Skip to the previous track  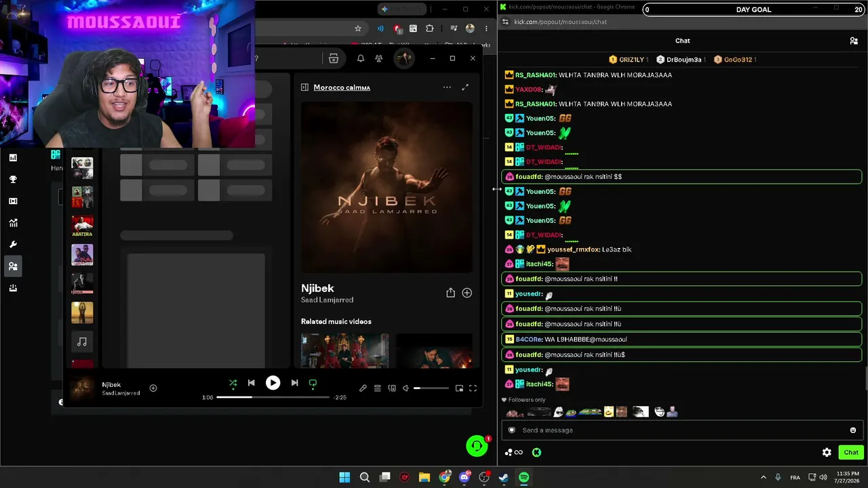[x=251, y=383]
